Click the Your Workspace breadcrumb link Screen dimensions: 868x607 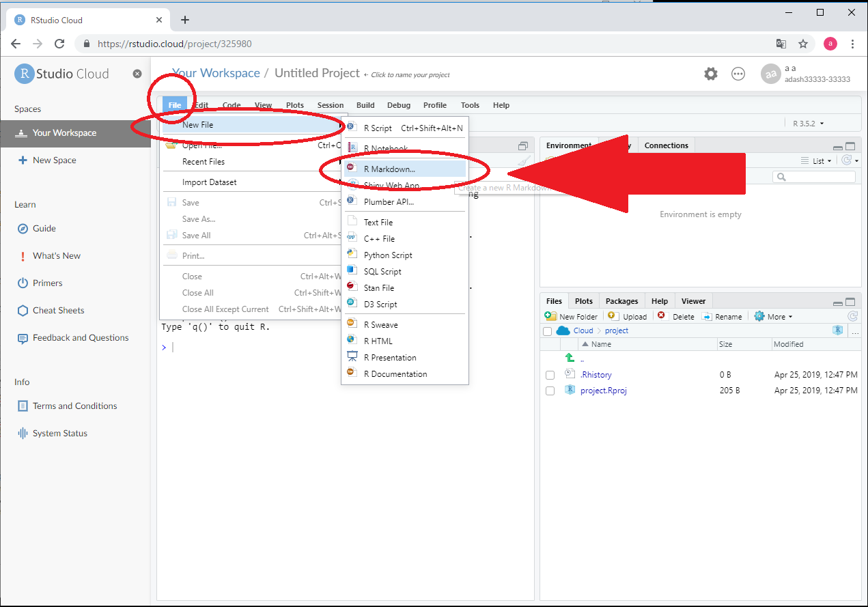pos(216,73)
